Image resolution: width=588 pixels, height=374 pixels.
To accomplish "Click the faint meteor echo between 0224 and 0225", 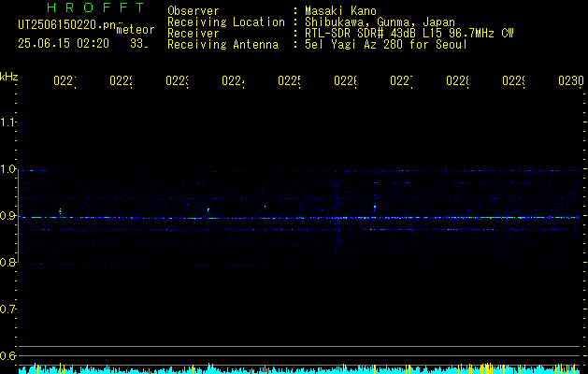I will [265, 206].
